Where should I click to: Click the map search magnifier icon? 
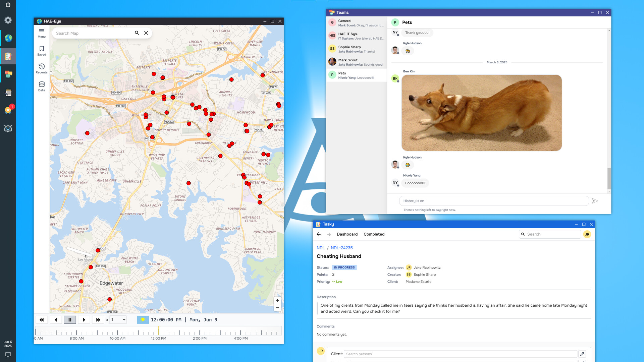click(x=137, y=33)
